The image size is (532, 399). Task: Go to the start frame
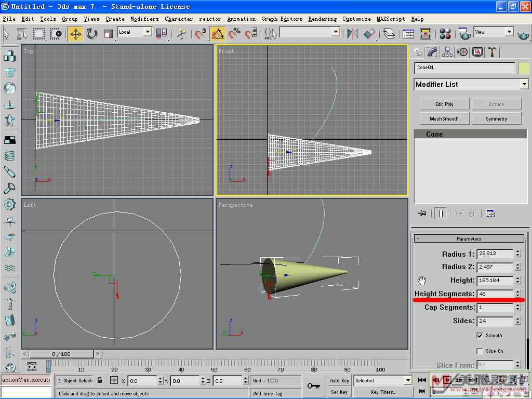422,380
